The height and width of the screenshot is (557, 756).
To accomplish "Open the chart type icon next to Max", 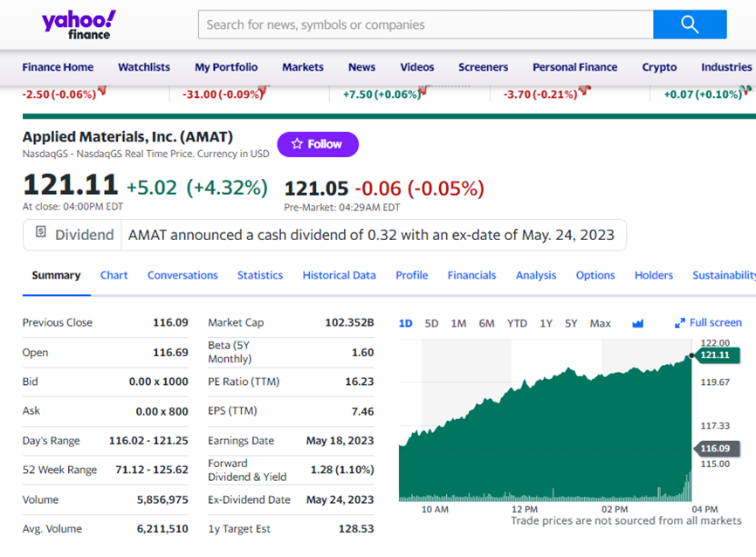I will (637, 323).
